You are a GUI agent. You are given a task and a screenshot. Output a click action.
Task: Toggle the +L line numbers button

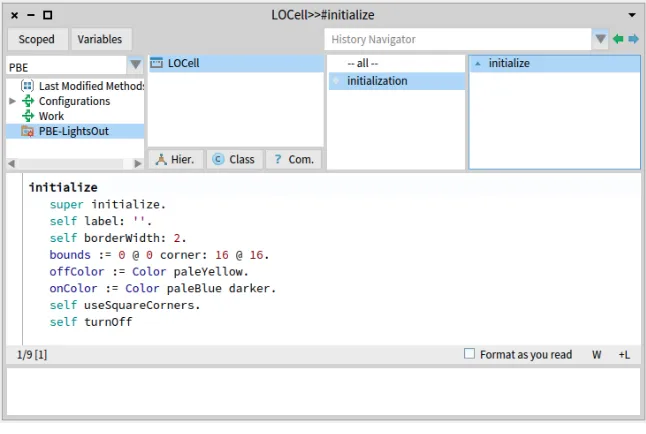pyautogui.click(x=624, y=355)
